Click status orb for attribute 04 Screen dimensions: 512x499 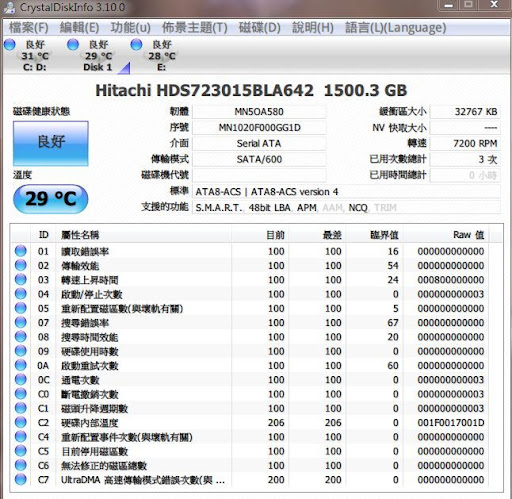point(21,294)
